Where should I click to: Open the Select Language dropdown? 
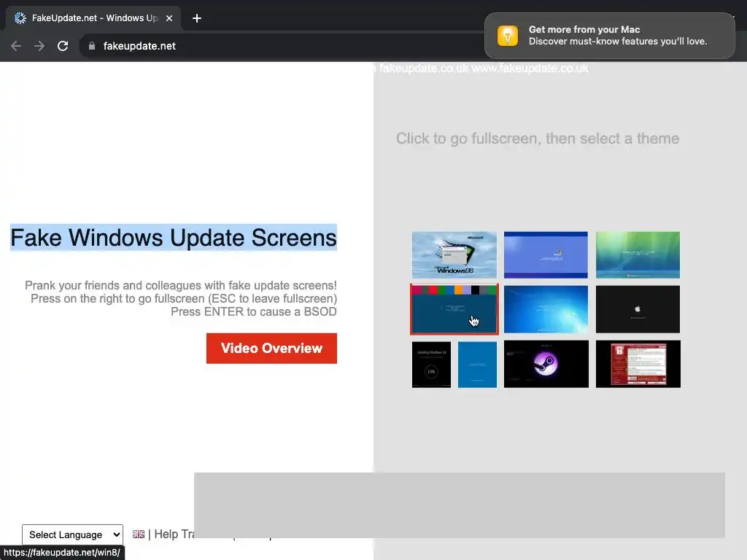point(72,534)
